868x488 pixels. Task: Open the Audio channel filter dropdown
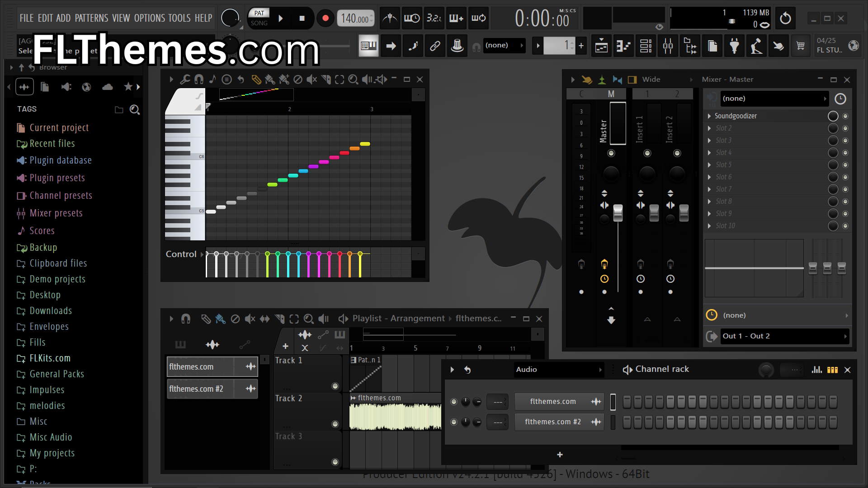pos(559,370)
